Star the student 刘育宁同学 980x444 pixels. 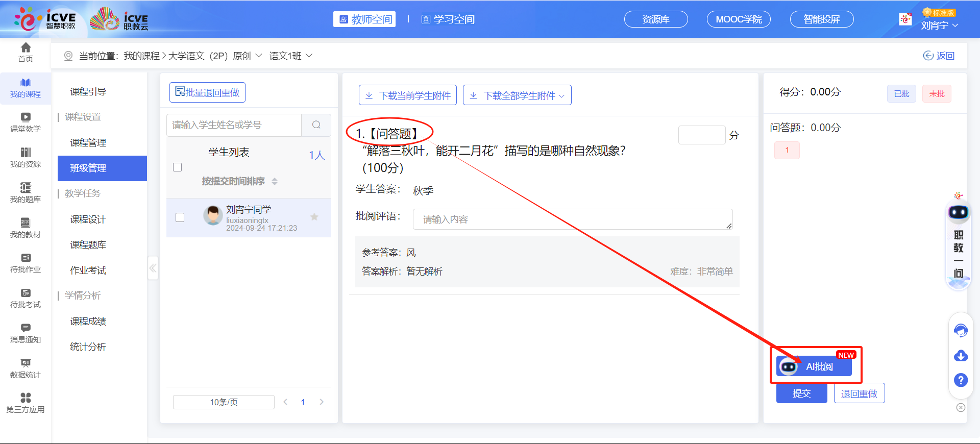pyautogui.click(x=314, y=217)
